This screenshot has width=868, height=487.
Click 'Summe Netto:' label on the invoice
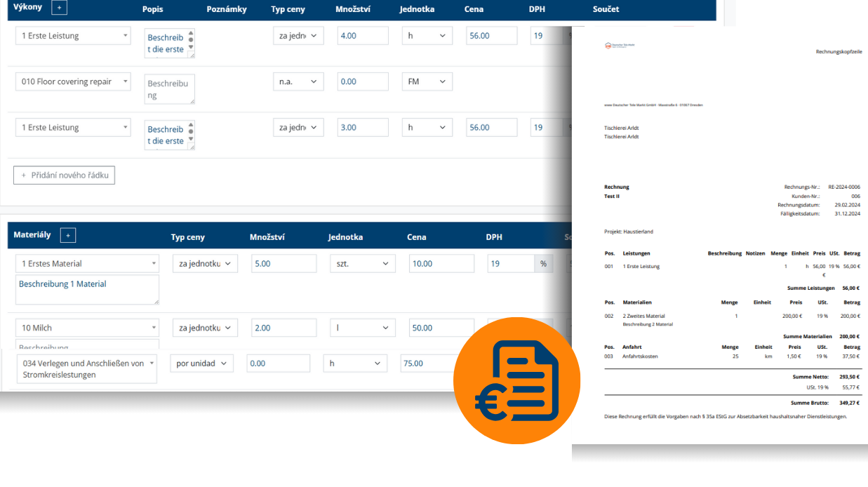810,377
